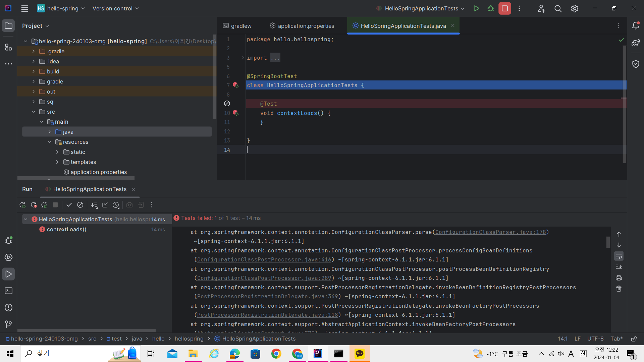Click the console vertical scrollbar thumb
Image resolution: width=644 pixels, height=362 pixels.
608,242
